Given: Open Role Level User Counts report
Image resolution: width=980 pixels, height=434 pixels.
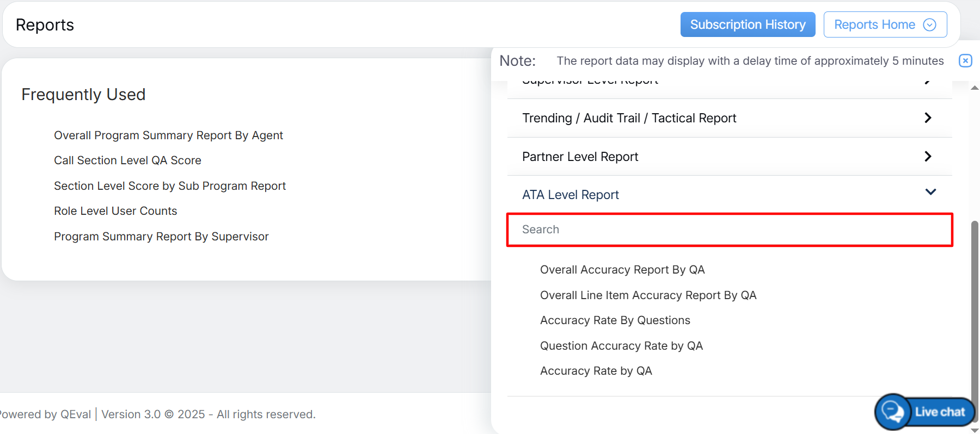Looking at the screenshot, I should pos(115,211).
